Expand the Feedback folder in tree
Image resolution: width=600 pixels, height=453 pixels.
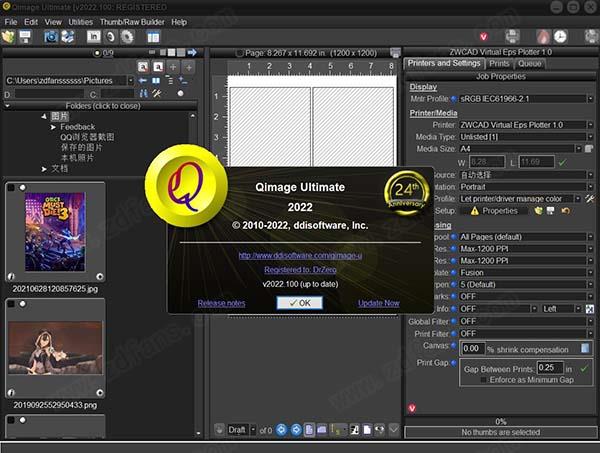[53, 127]
